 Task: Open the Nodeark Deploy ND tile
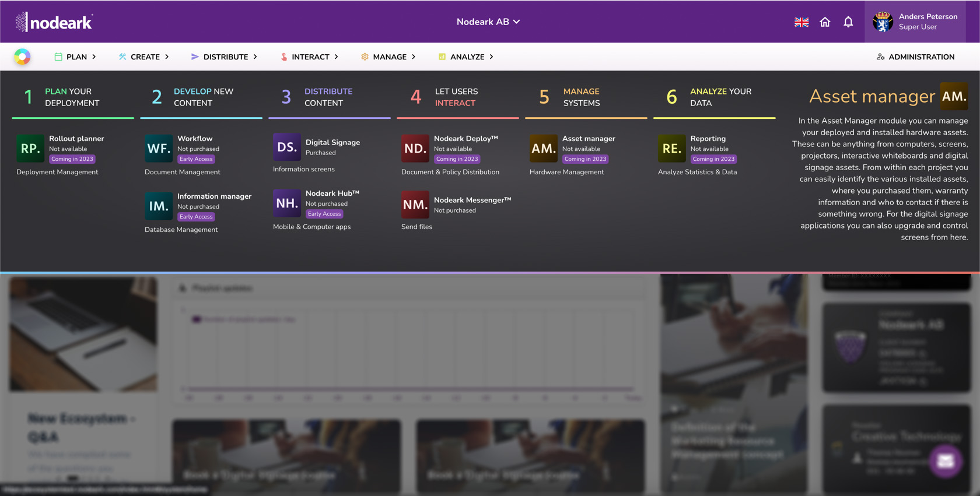click(415, 148)
